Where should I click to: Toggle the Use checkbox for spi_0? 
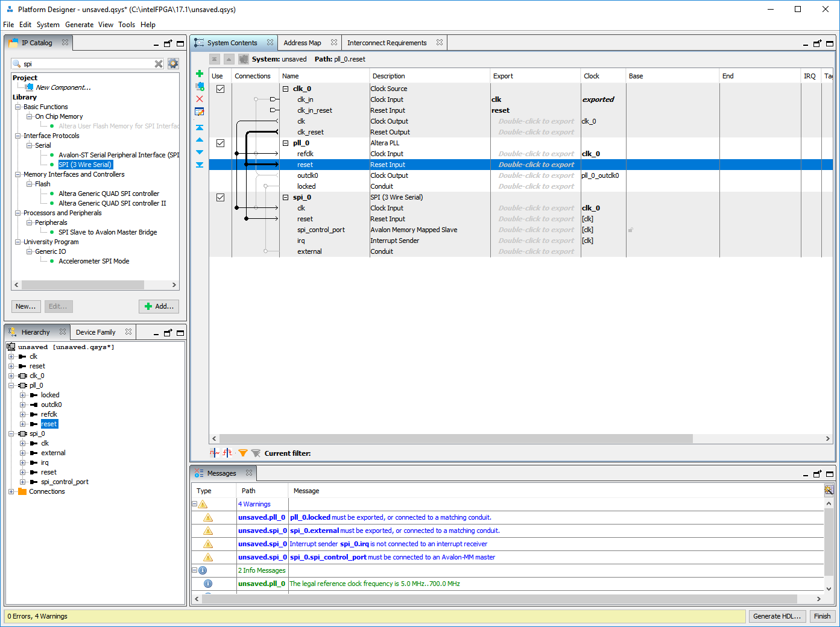pyautogui.click(x=221, y=197)
